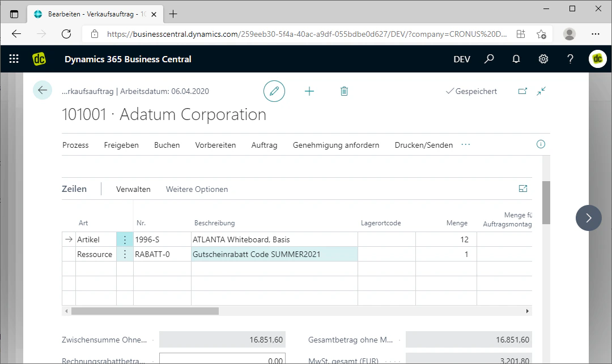Open Weitere Optionen in lines section

coord(197,189)
